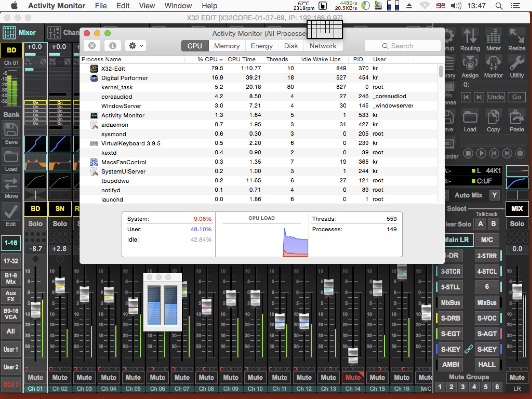Click the Ch 02 fader handle

(x=60, y=286)
